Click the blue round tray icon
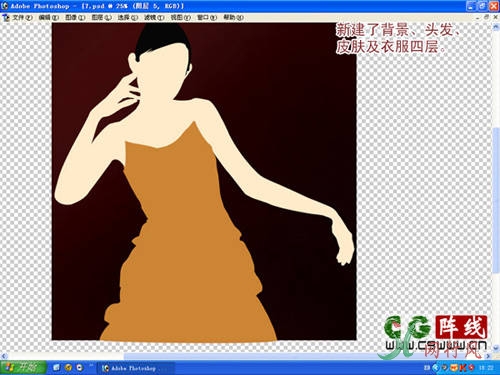The height and width of the screenshot is (375, 500). point(436,368)
